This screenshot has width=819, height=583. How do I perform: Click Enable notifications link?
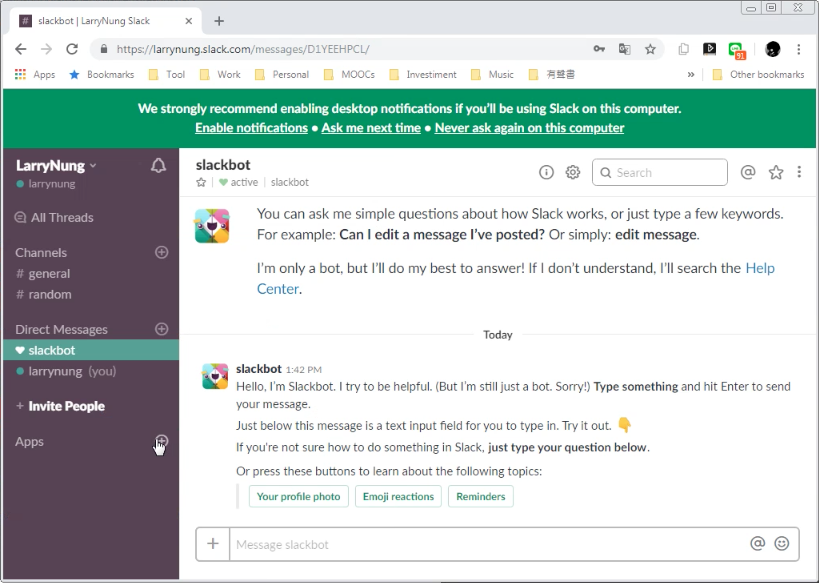click(x=251, y=128)
